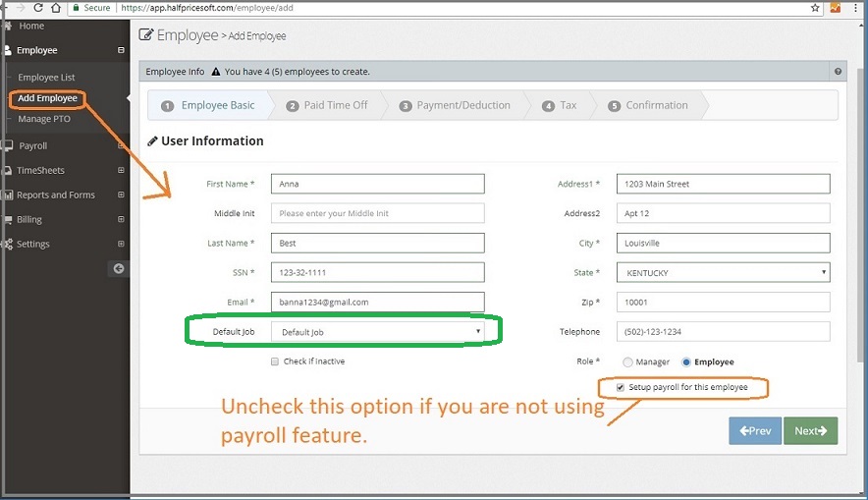Click the orange extension icon in toolbar
Image resolution: width=868 pixels, height=500 pixels.
pyautogui.click(x=836, y=8)
